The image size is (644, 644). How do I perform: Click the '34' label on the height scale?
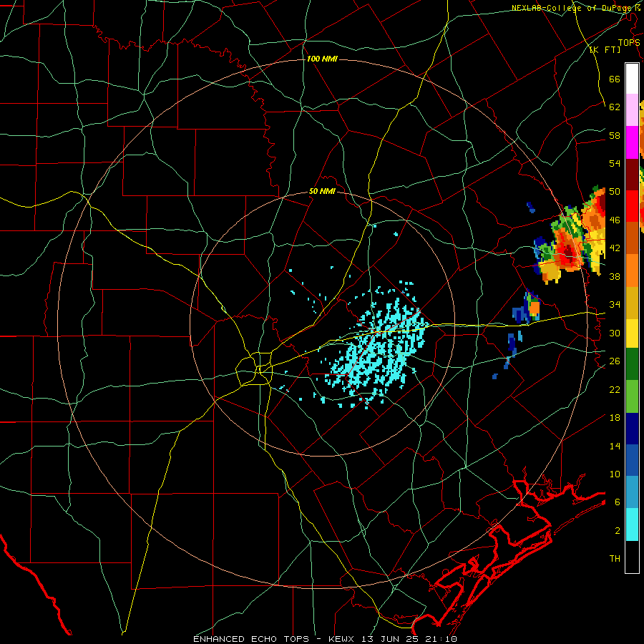tap(615, 305)
